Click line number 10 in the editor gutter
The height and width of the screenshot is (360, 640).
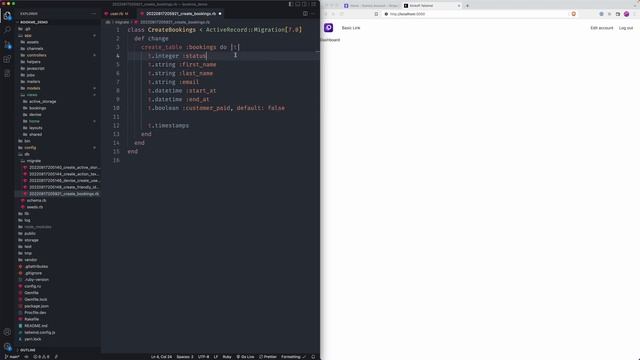pos(116,108)
